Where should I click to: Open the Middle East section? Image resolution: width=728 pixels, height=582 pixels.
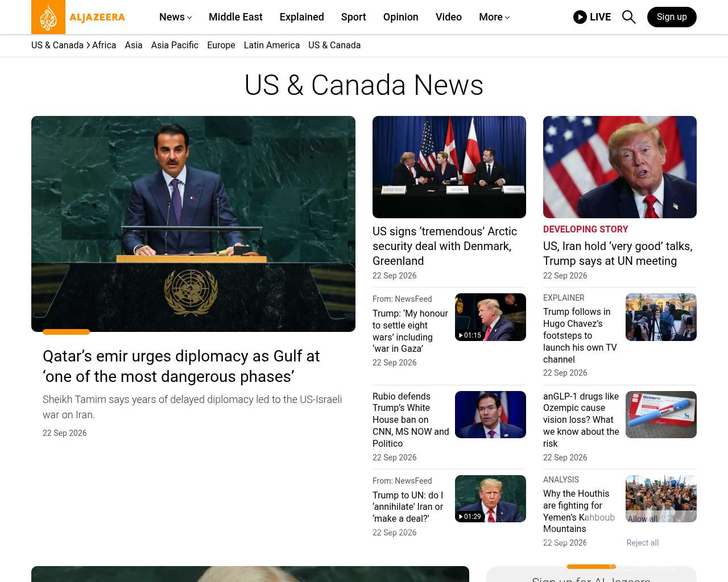(x=235, y=17)
